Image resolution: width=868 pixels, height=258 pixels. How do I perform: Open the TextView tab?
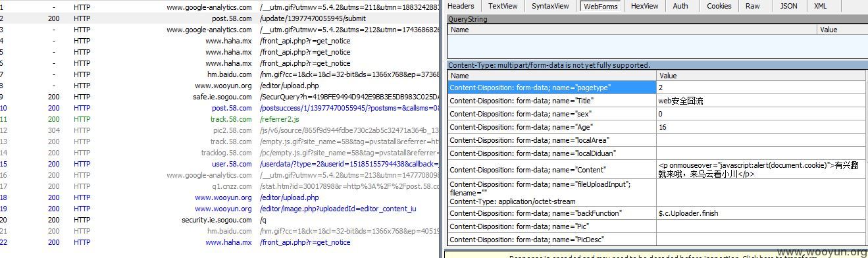(503, 6)
